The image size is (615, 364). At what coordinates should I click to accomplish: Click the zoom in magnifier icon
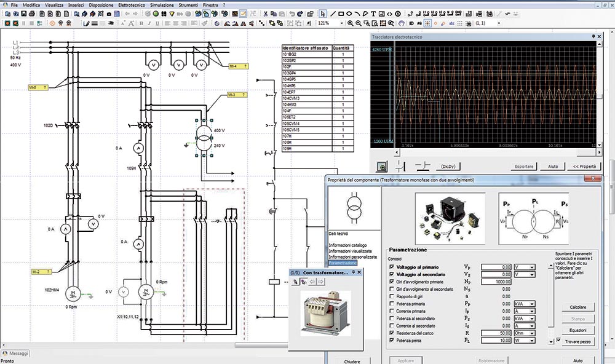coord(351,23)
